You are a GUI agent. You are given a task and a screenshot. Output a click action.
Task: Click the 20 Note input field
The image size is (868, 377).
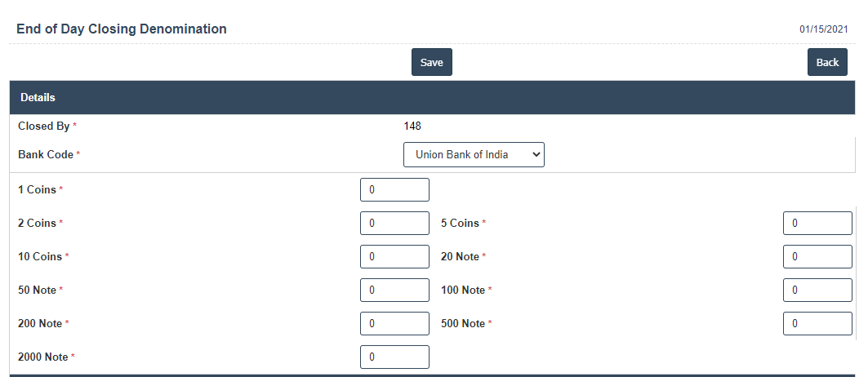pos(817,256)
